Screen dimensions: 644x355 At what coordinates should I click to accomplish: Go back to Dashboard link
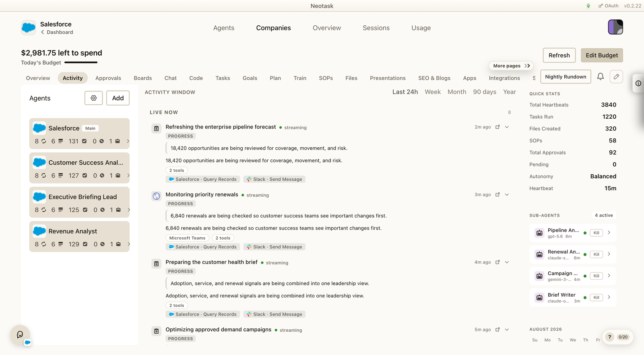coord(57,32)
